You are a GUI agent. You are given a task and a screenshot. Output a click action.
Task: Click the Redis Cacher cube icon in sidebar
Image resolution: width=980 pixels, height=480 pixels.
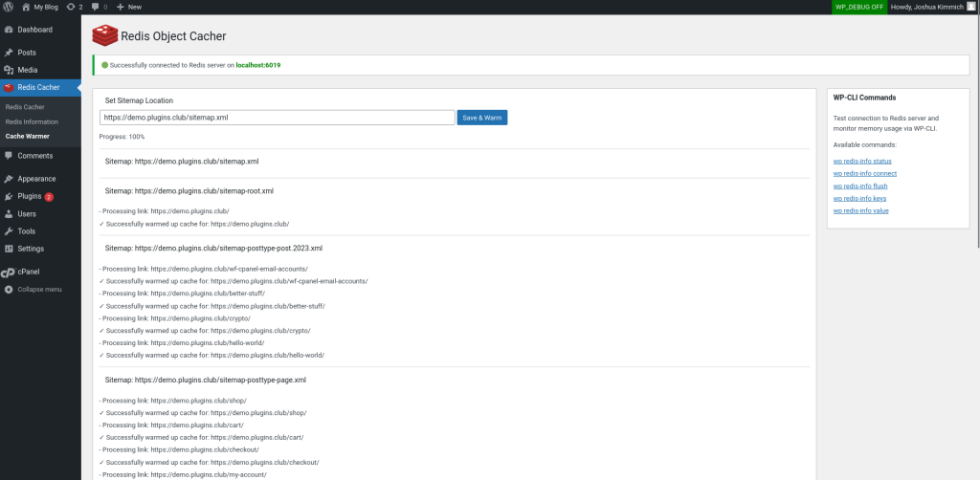[9, 87]
